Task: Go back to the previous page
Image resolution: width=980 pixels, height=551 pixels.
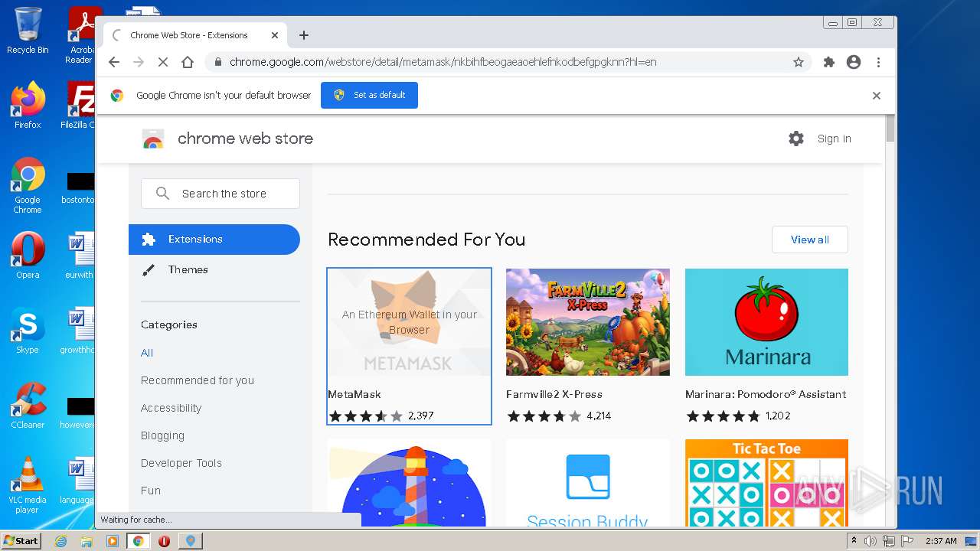Action: pos(114,62)
